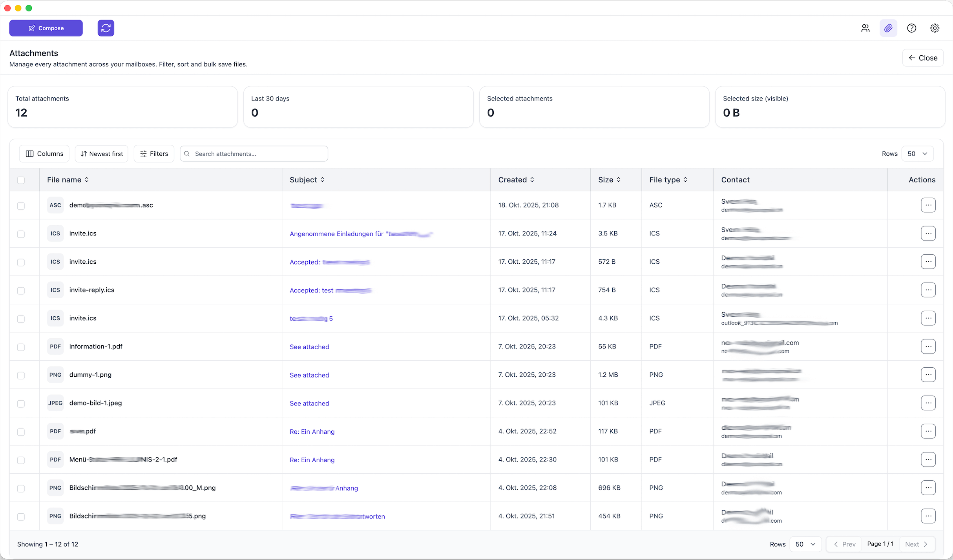Open settings via the gear icon
Image resolution: width=953 pixels, height=560 pixels.
(x=935, y=28)
